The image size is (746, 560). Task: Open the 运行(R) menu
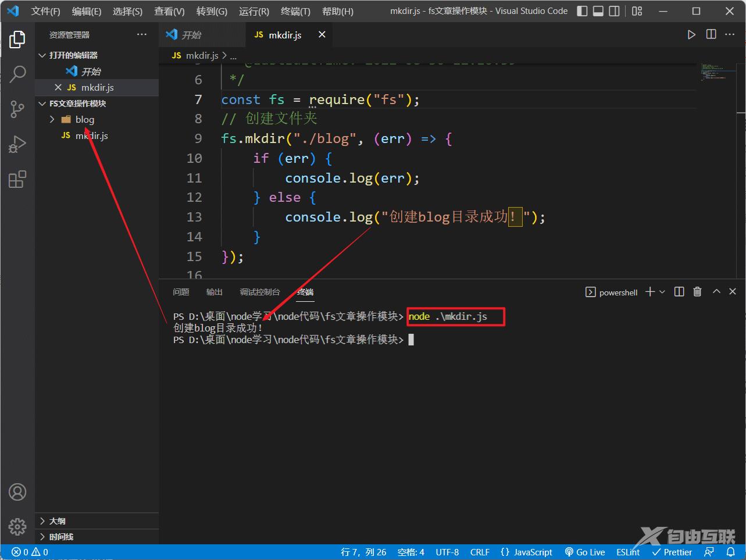click(254, 11)
